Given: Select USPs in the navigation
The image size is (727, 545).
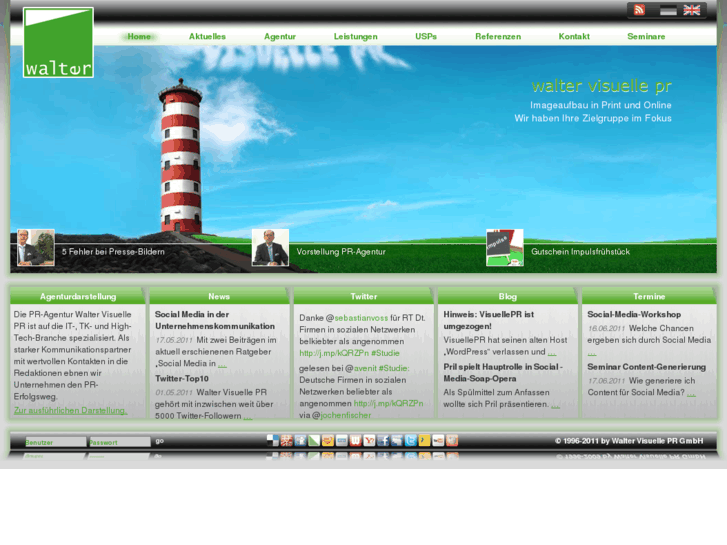Looking at the screenshot, I should click(426, 36).
